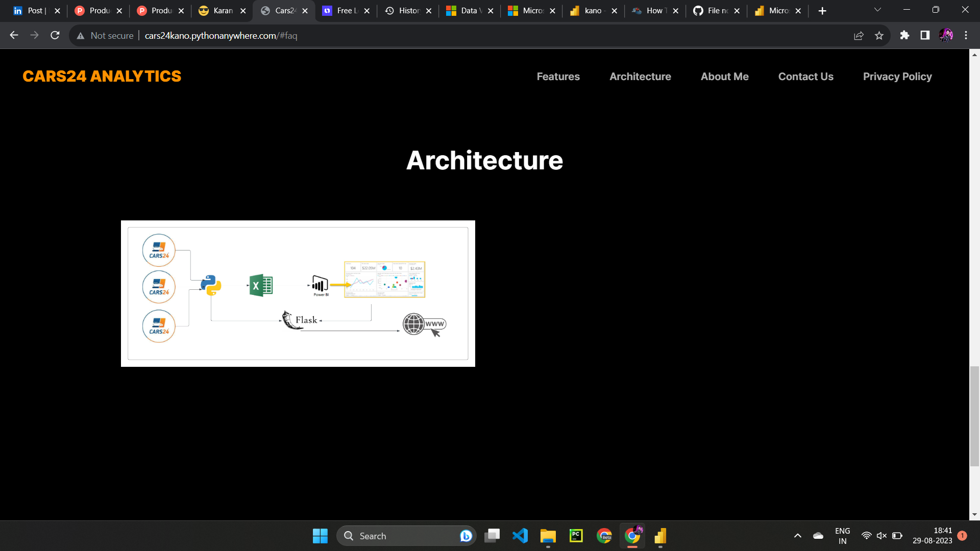
Task: Open File Explorer from taskbar
Action: (548, 536)
